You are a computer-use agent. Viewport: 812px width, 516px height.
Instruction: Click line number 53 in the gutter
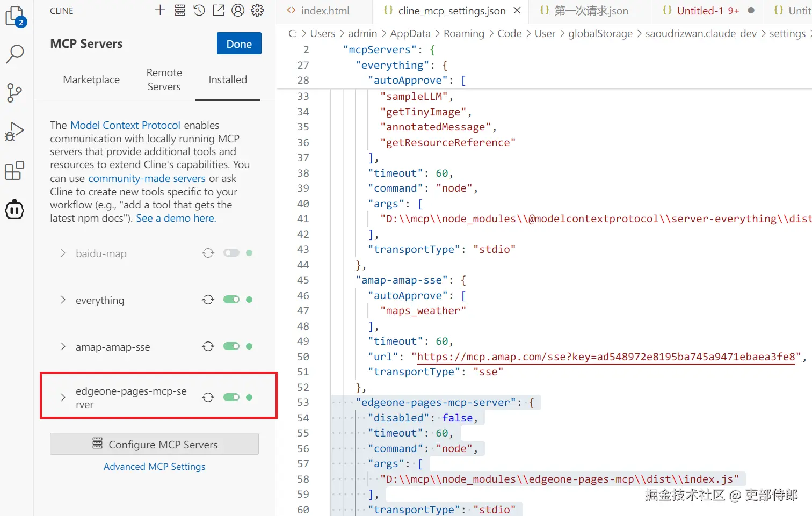click(303, 402)
